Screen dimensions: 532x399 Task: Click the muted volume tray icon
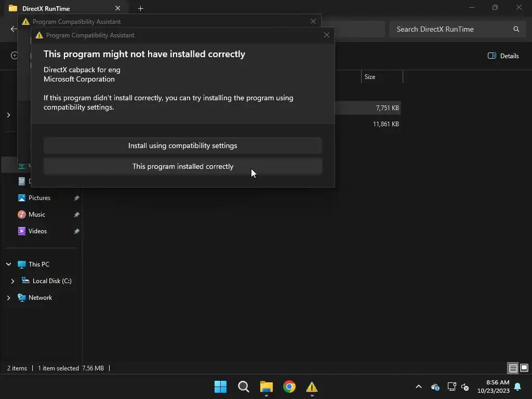465,387
